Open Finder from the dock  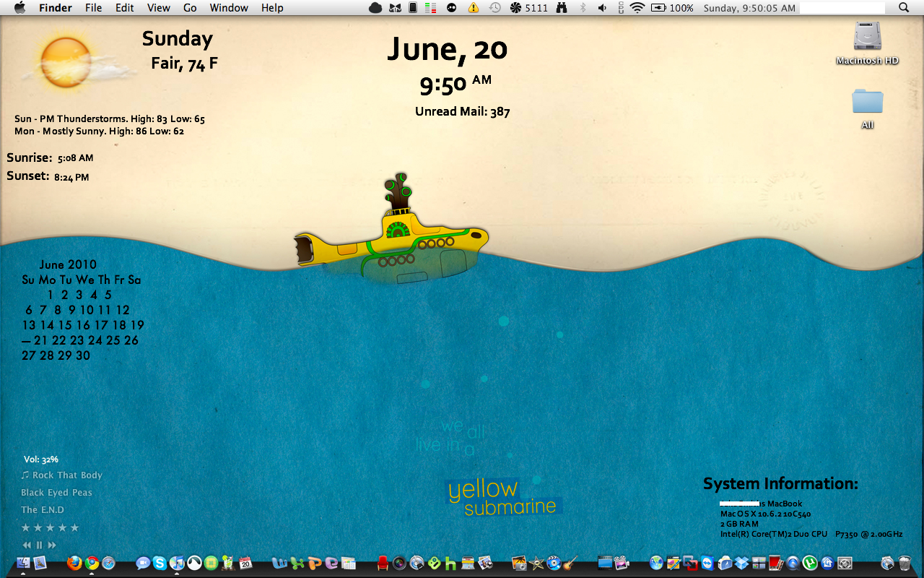coord(23,563)
